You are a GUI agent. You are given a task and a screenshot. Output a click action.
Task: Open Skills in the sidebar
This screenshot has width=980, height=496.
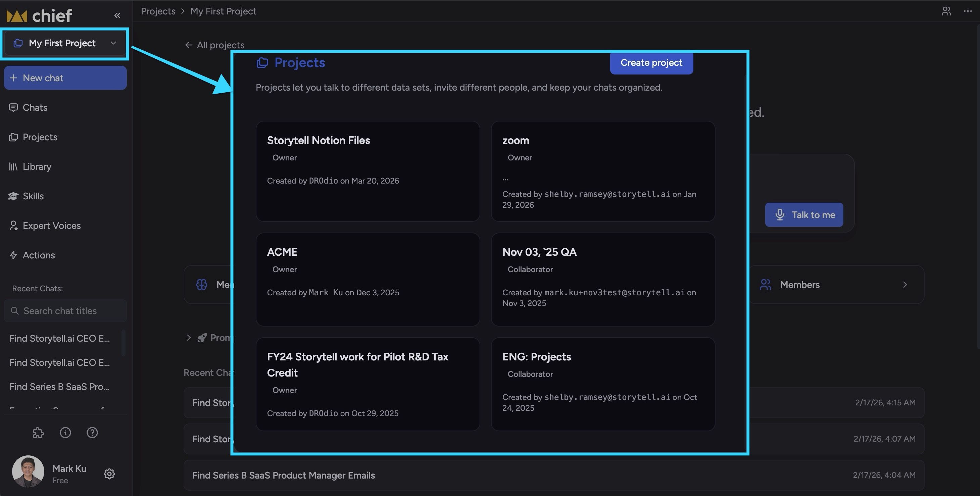click(33, 196)
